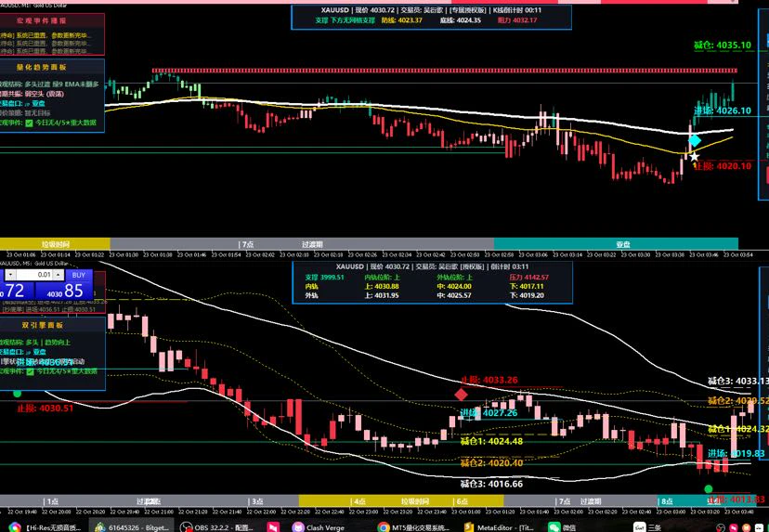Switch to the Bitget MT5 61645326 taskbar icon
Screen dimensions: 769x532
[100, 527]
